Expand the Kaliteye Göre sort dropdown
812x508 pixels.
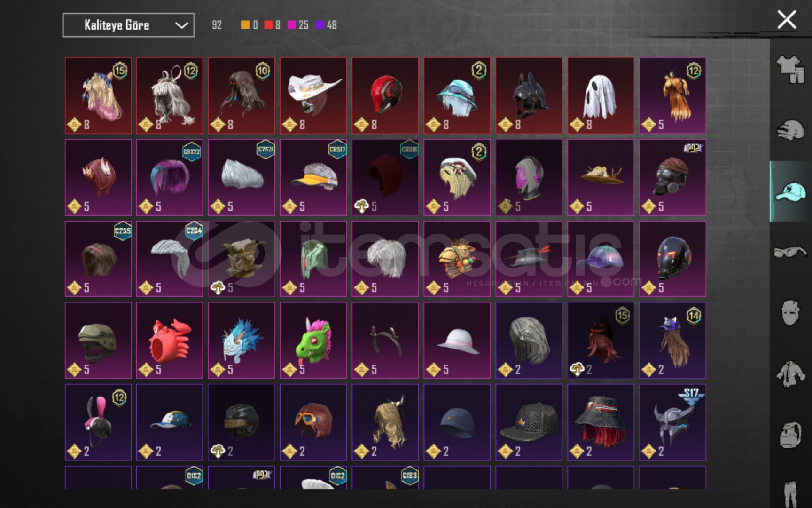point(128,25)
